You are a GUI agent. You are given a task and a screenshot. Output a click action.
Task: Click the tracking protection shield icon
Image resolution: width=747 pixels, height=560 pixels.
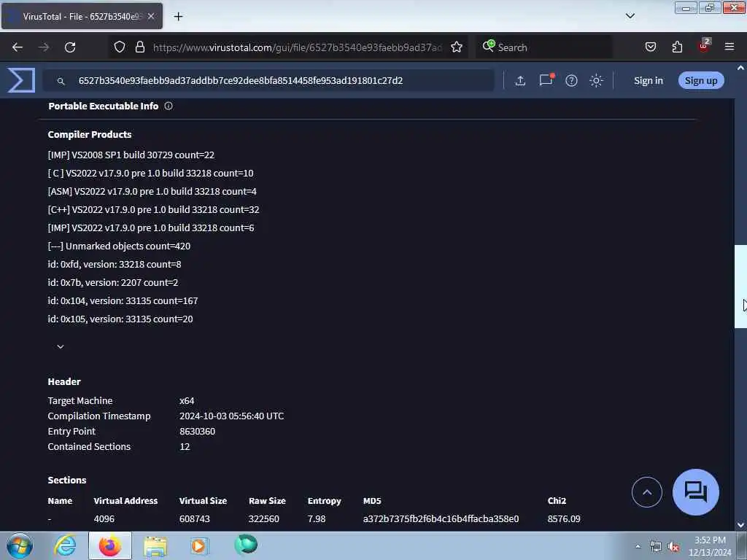[120, 47]
